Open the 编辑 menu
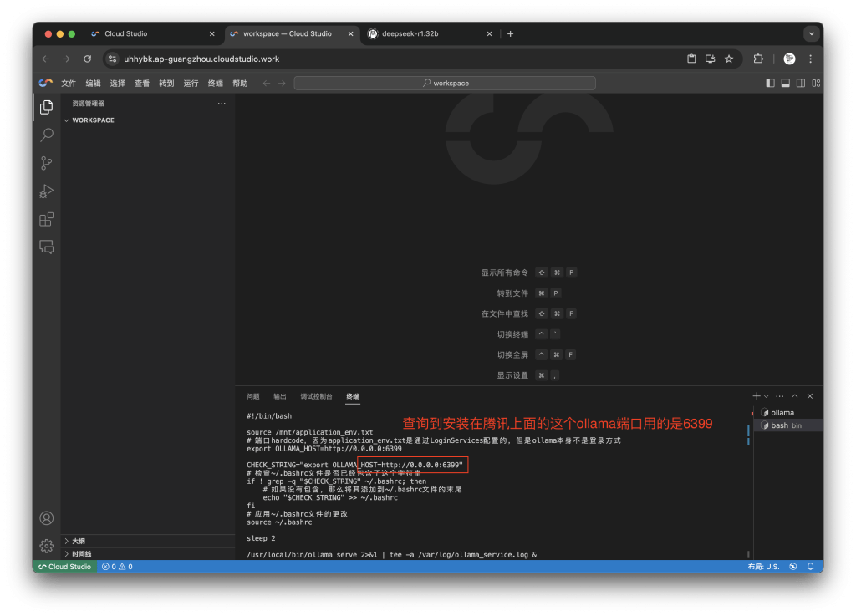Screen dimensions: 856x616 point(94,83)
